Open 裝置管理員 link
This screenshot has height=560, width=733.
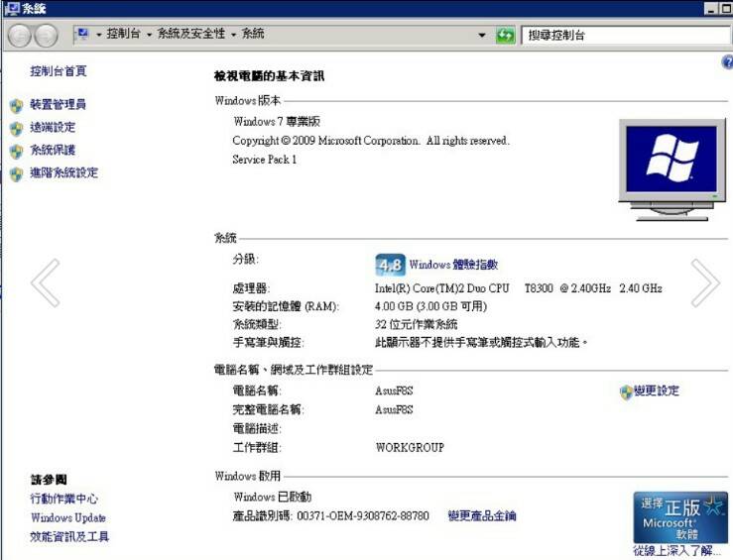pos(58,104)
